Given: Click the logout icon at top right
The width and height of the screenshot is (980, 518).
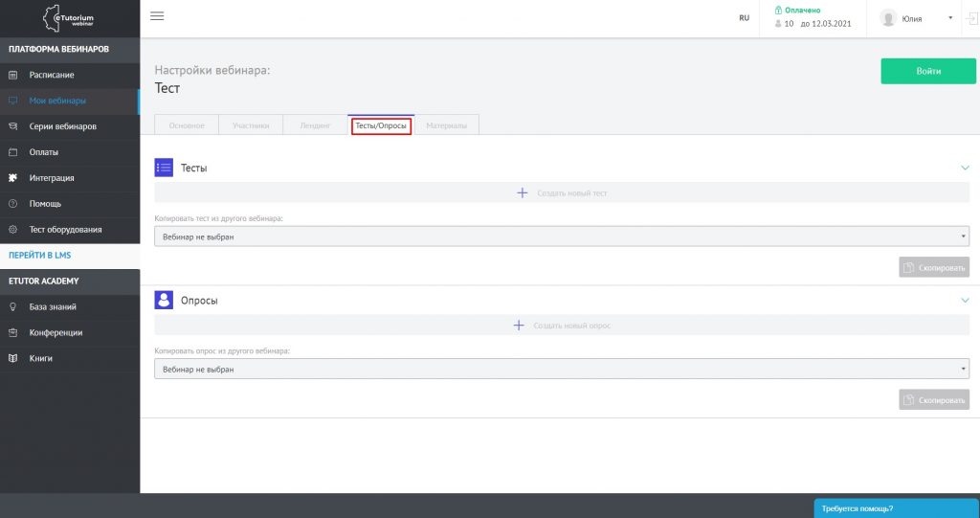Looking at the screenshot, I should [971, 18].
